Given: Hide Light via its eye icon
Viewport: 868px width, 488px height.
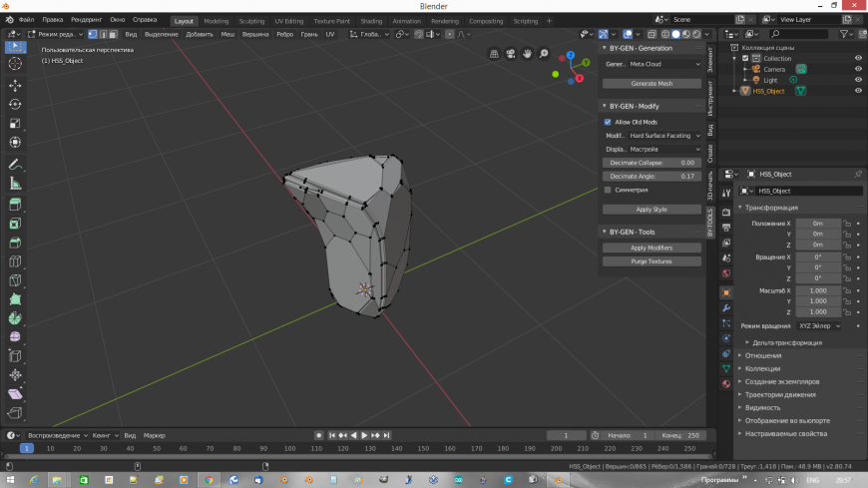Looking at the screenshot, I should pos(858,80).
